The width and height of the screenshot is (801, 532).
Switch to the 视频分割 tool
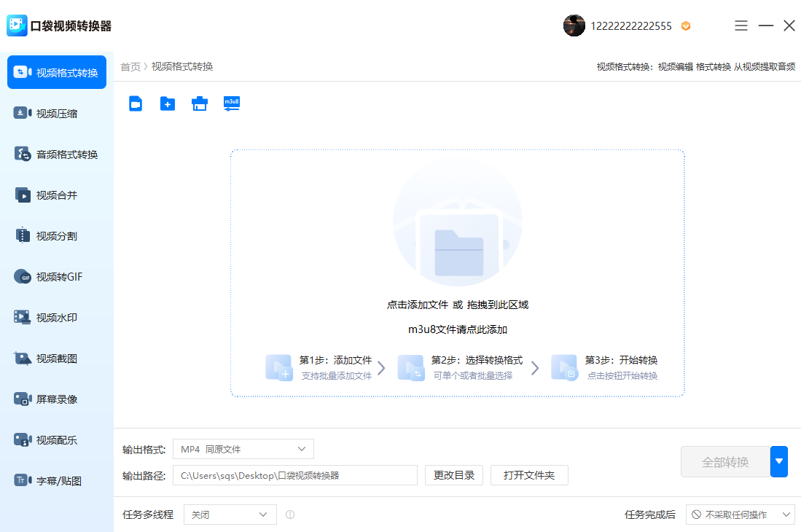pyautogui.click(x=56, y=235)
